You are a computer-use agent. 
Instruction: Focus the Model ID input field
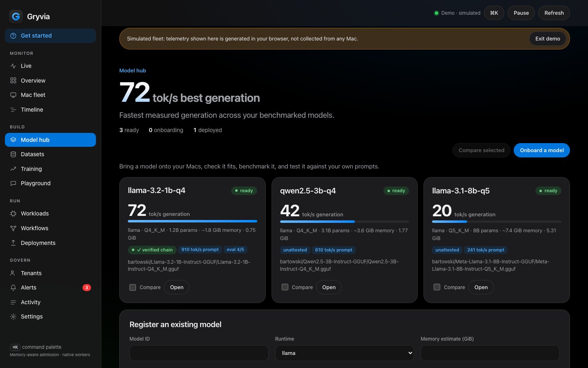click(199, 353)
